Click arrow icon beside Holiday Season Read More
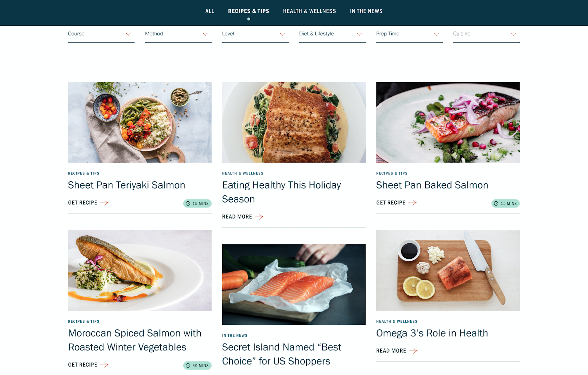The image size is (588, 375). click(x=259, y=217)
